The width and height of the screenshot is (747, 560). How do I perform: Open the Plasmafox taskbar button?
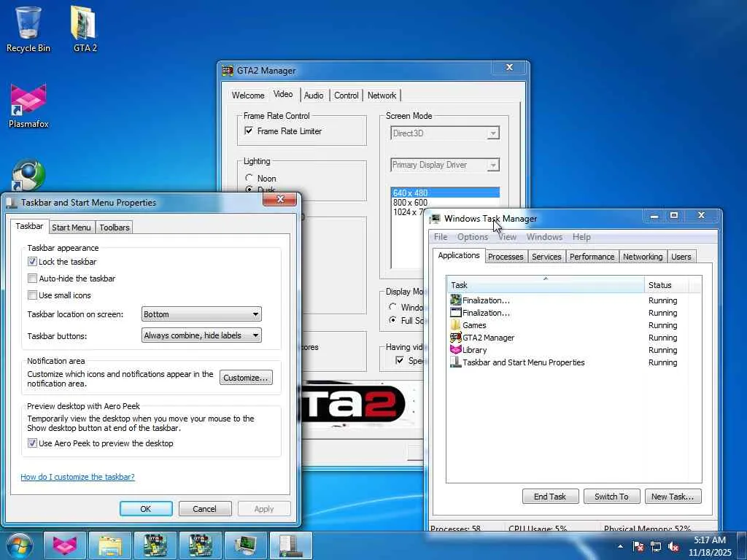point(65,545)
